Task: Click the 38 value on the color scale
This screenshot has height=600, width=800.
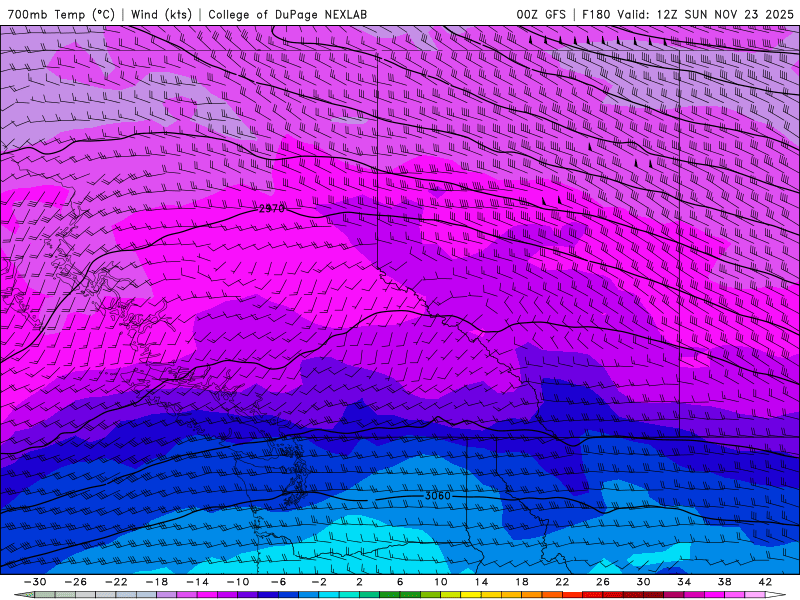Action: 724,582
